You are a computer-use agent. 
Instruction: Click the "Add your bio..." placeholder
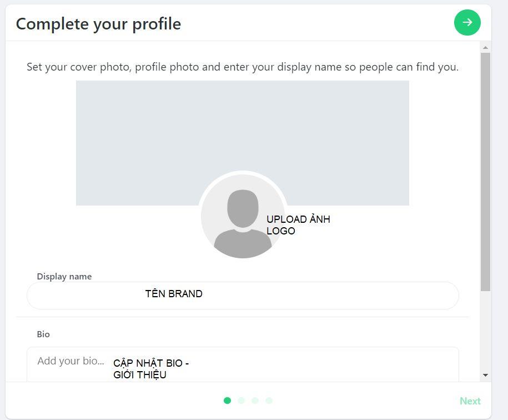click(x=71, y=361)
